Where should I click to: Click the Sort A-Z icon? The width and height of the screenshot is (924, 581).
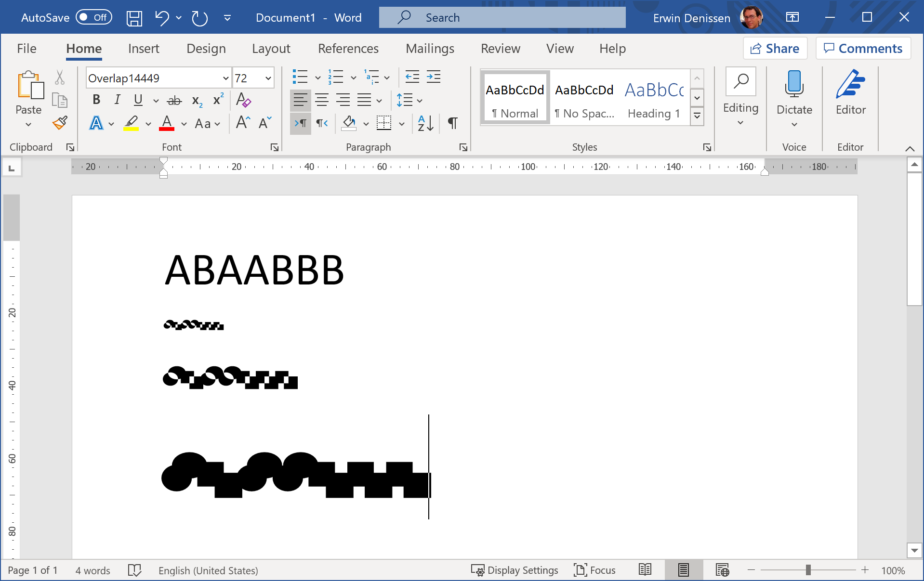[x=425, y=123]
